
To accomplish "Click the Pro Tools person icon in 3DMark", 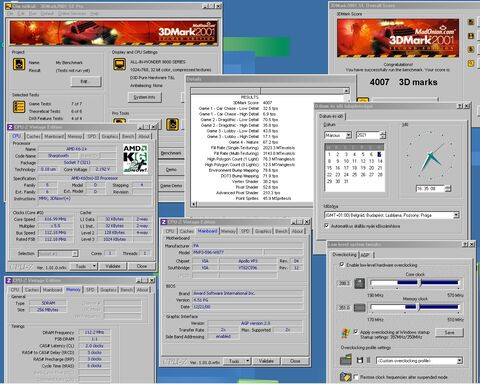I will coord(172,124).
